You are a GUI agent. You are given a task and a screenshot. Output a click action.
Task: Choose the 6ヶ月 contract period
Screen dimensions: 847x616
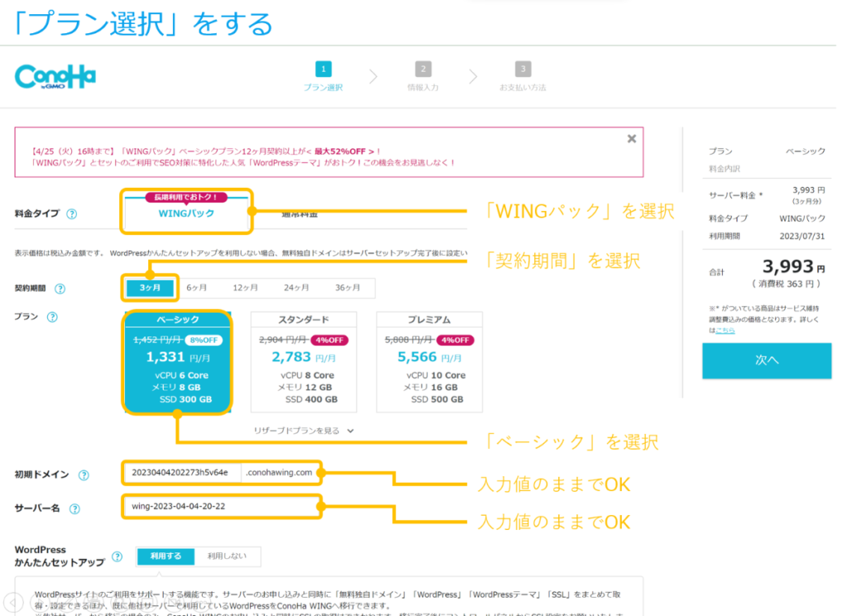197,288
